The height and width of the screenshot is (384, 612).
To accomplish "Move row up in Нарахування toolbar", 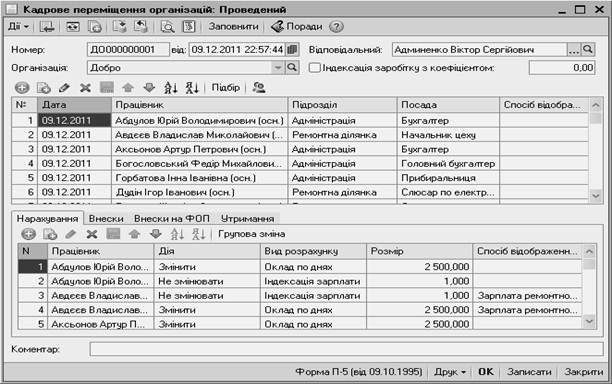I will [x=134, y=234].
